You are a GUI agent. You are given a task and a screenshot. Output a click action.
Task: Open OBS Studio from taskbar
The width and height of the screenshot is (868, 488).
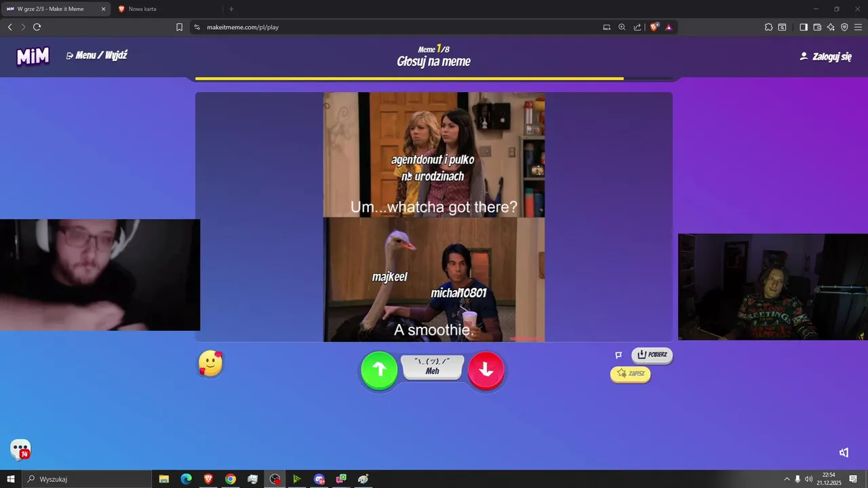pyautogui.click(x=275, y=479)
